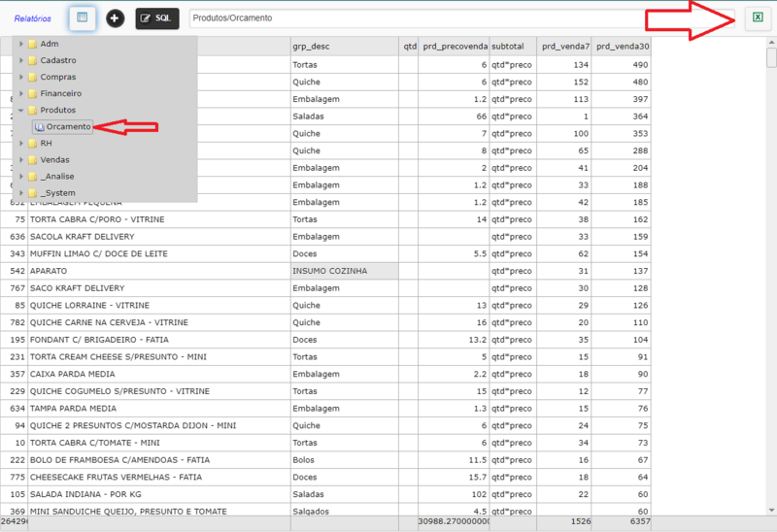This screenshot has height=532, width=777.
Task: Click the Financeiro tree label
Action: [x=60, y=93]
